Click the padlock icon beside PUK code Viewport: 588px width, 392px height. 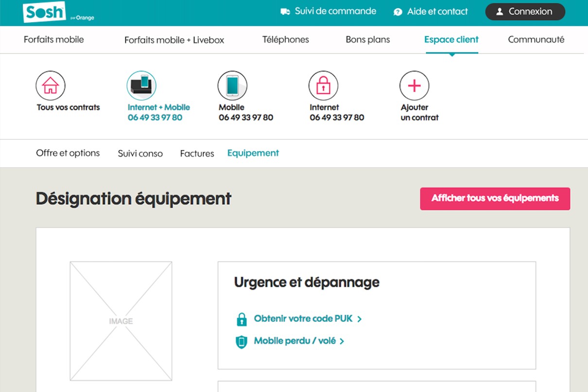click(242, 319)
